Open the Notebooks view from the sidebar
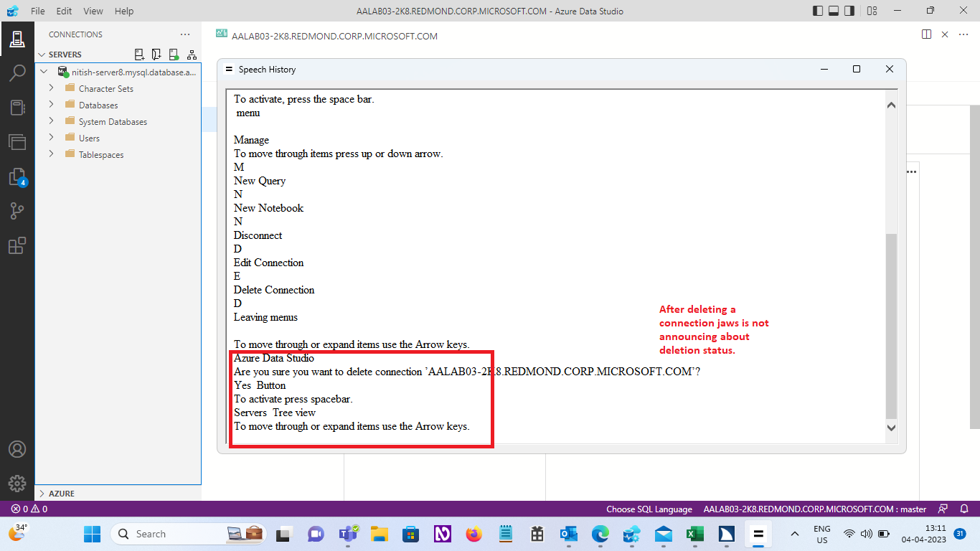Viewport: 980px width, 551px height. tap(17, 108)
